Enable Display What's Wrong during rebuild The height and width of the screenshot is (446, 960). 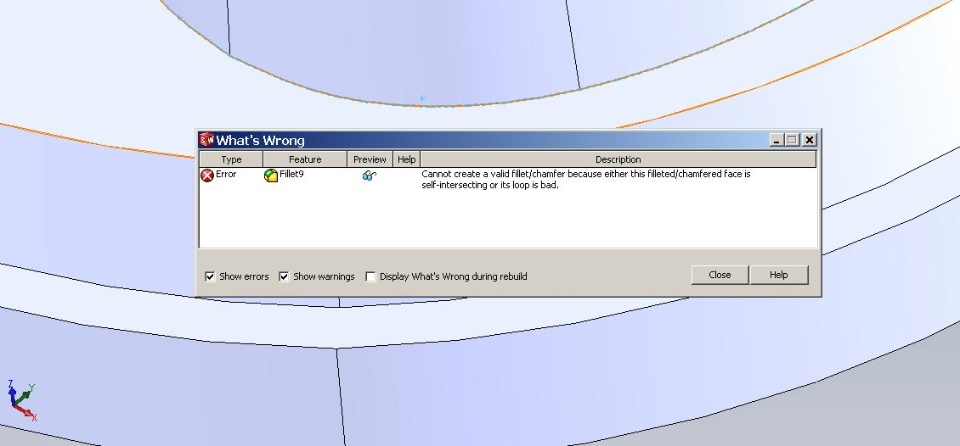tap(370, 277)
